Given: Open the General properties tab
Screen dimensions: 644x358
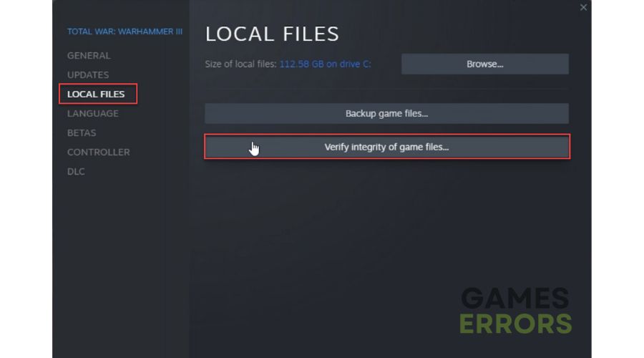Looking at the screenshot, I should tap(89, 55).
